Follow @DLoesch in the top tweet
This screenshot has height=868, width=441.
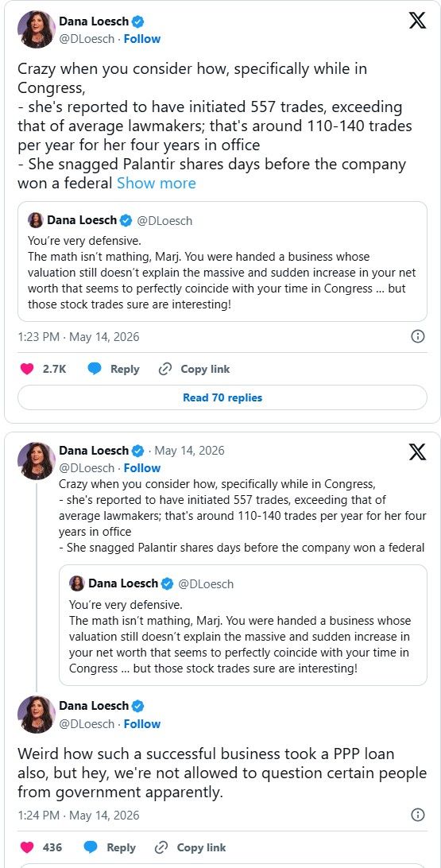(x=142, y=39)
